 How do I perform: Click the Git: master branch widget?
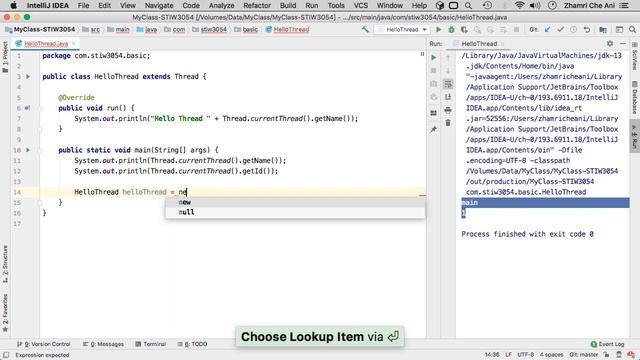584,355
